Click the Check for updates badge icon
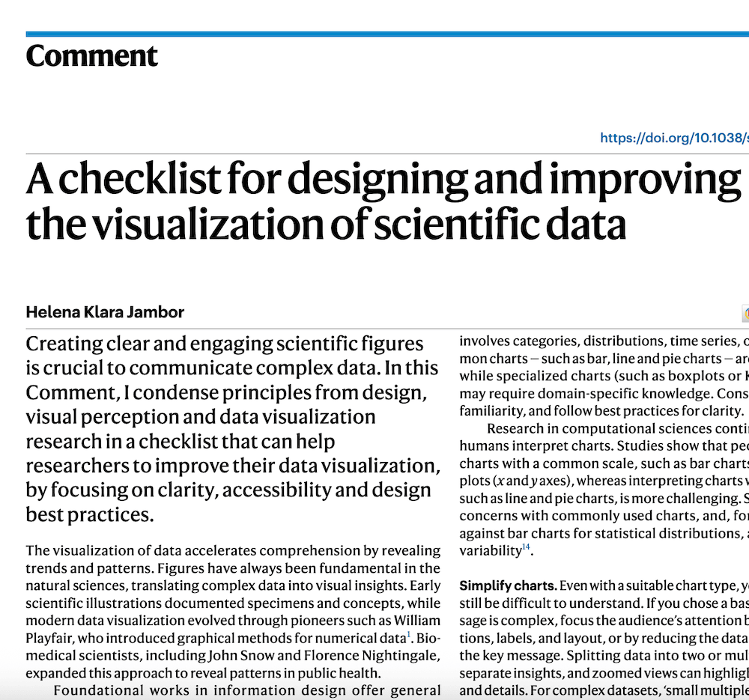Viewport: 749px width, 700px height. click(745, 312)
